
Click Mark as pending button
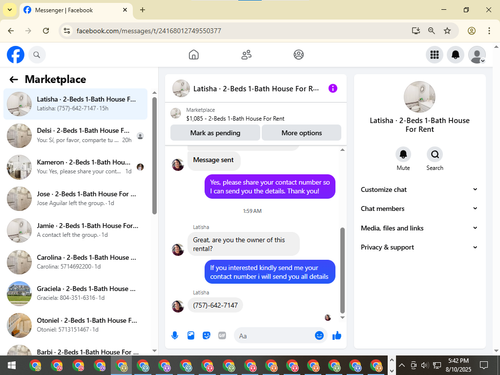point(215,133)
